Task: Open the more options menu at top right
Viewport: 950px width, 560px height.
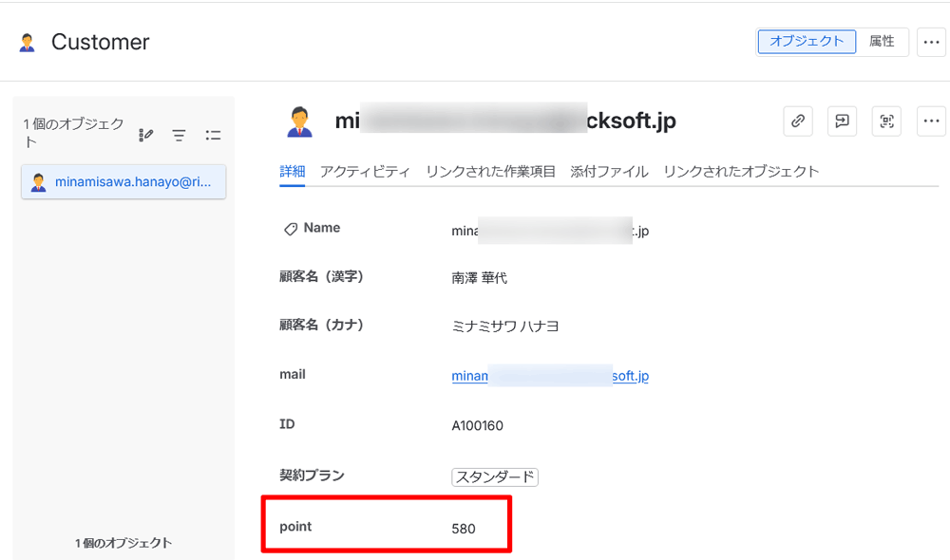Action: pyautogui.click(x=931, y=41)
